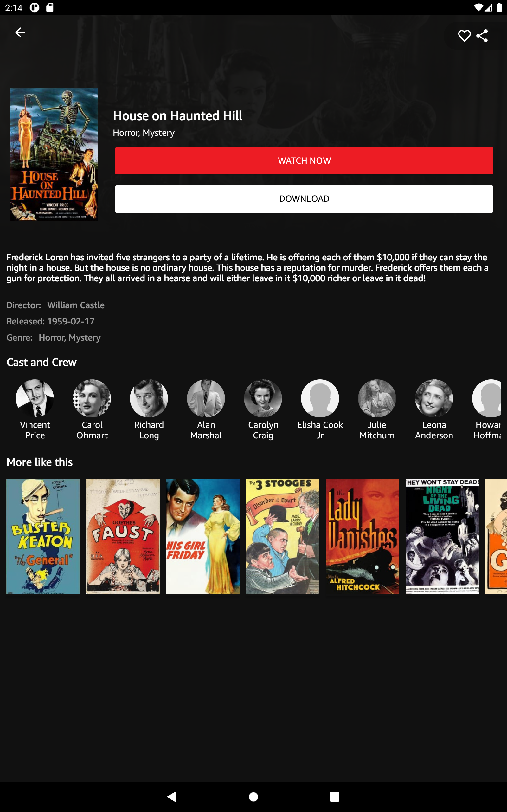This screenshot has height=812, width=507.
Task: Open Richard Long's cast profile
Action: (x=149, y=398)
